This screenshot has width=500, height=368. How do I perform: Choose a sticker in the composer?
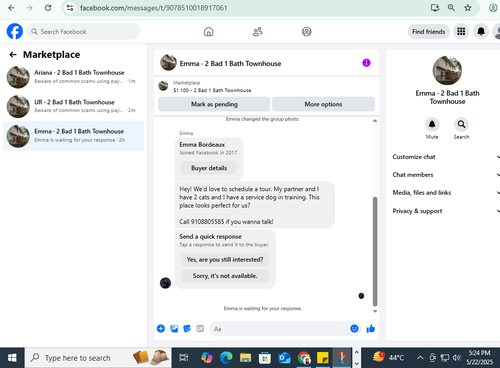(x=187, y=329)
